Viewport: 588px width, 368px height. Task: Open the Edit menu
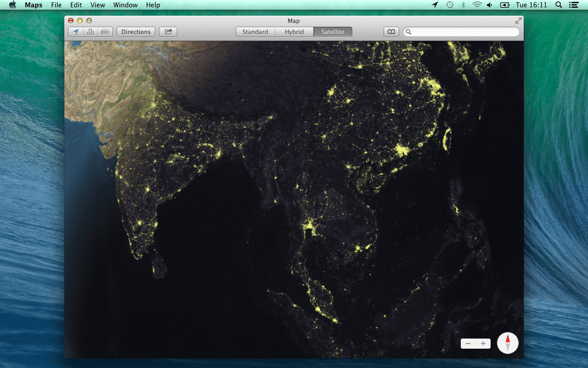tap(76, 5)
